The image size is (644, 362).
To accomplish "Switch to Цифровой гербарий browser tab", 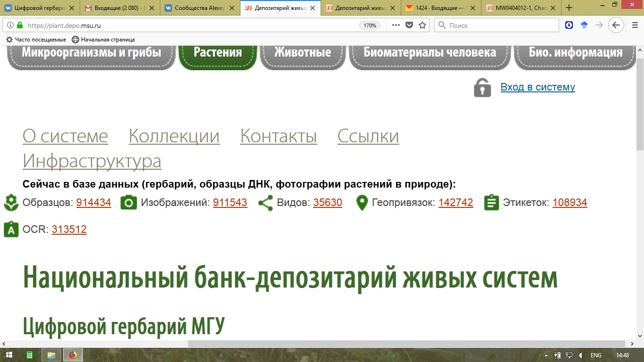I will [x=40, y=8].
